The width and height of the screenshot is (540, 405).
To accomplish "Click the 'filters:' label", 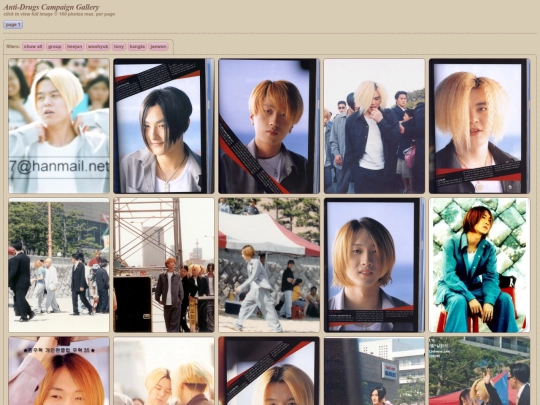I will point(13,46).
